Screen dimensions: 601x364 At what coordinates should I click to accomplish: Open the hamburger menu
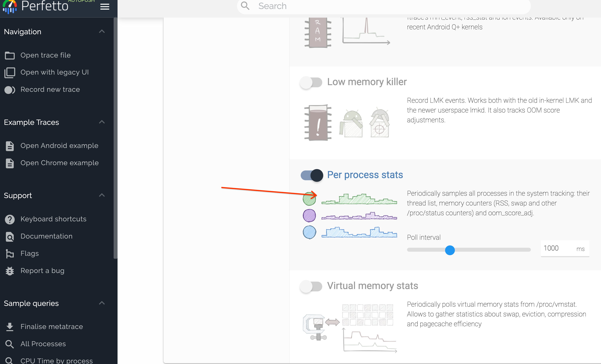click(105, 7)
